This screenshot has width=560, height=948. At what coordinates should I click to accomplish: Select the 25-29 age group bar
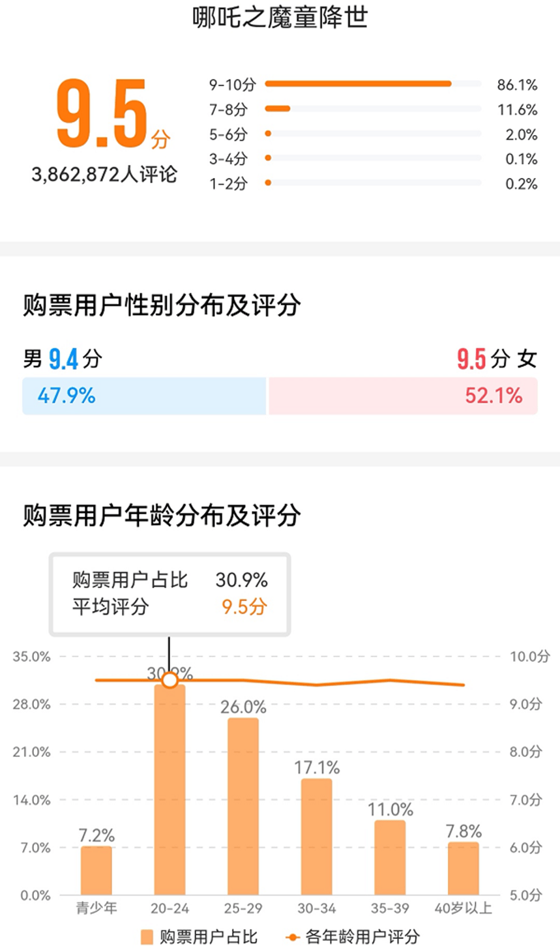243,806
